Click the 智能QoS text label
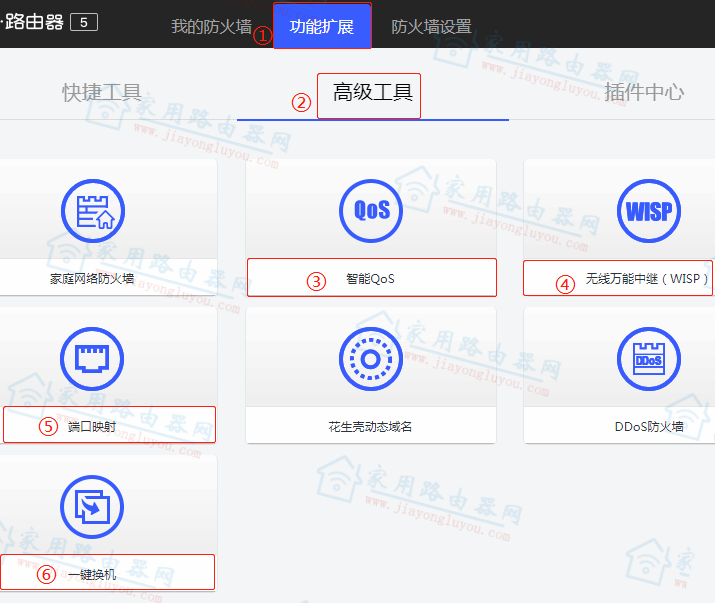 [370, 278]
